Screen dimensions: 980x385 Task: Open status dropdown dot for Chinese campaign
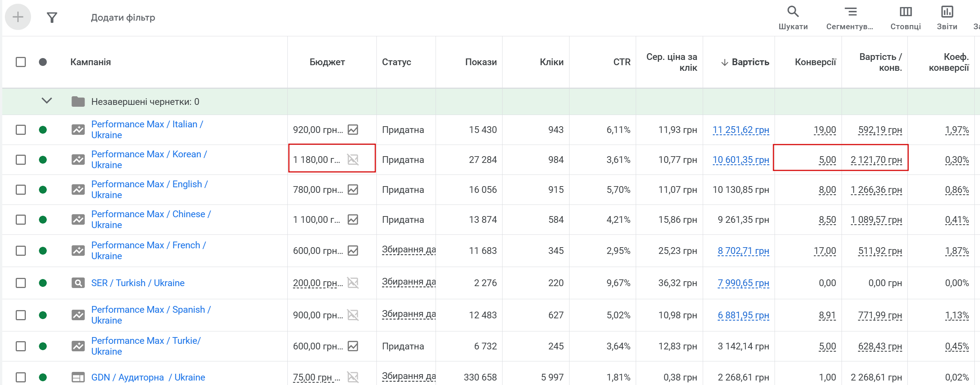pos(43,220)
